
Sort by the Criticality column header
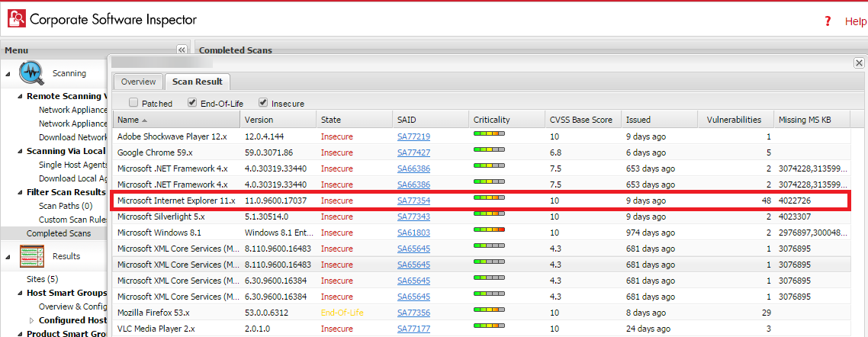click(507, 120)
